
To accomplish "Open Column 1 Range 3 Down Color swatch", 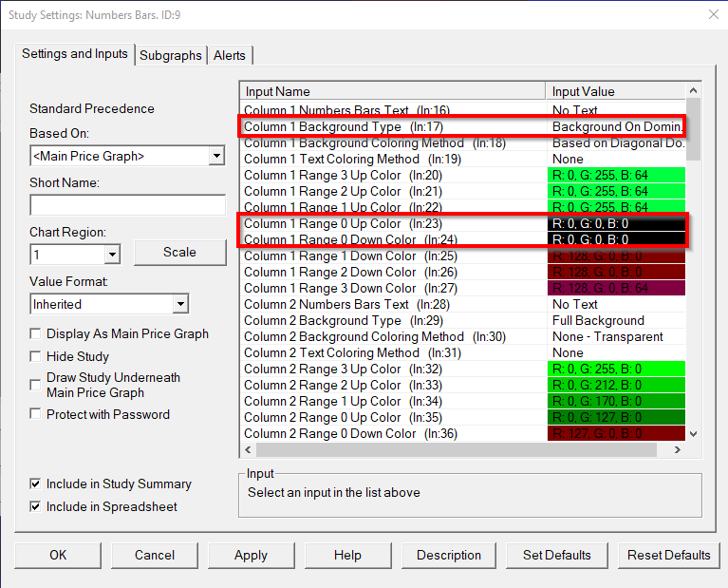I will click(616, 288).
